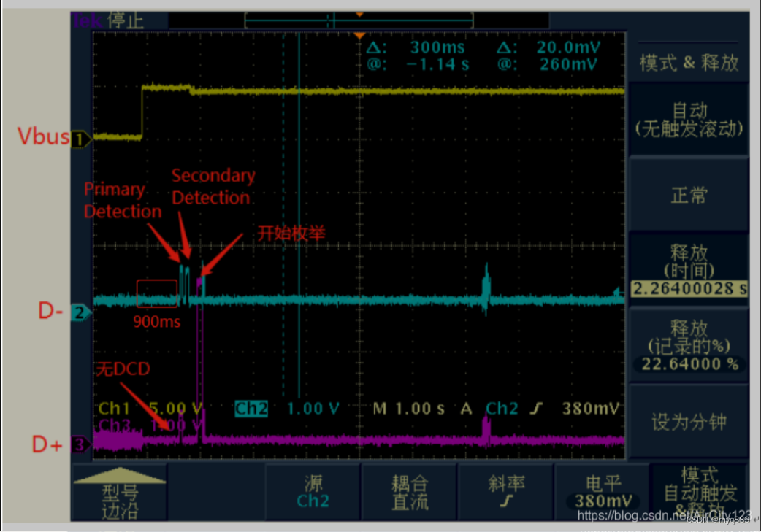Viewport: 761px width, 532px height.
Task: Click the trigger position marker above the grid
Action: (x=359, y=13)
